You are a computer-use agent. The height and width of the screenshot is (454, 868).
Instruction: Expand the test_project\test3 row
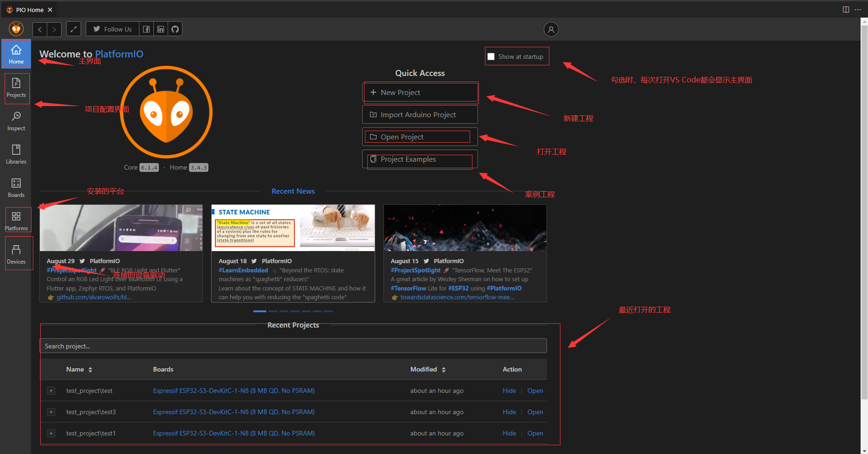(51, 412)
